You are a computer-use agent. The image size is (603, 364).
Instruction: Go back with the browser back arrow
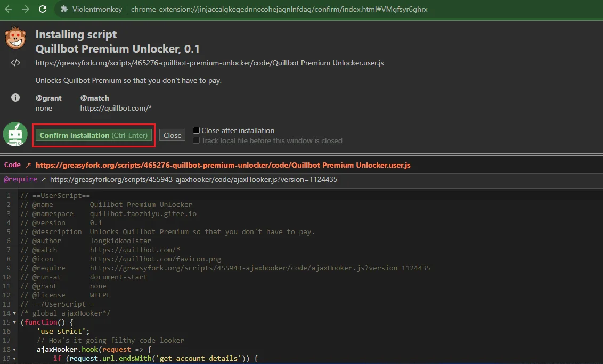(9, 9)
